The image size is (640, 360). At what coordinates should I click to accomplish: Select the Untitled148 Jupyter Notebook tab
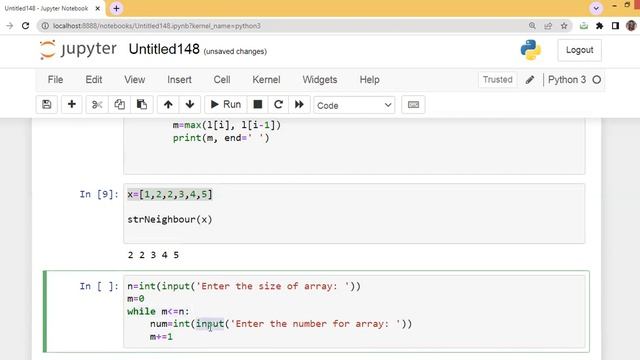(47, 8)
